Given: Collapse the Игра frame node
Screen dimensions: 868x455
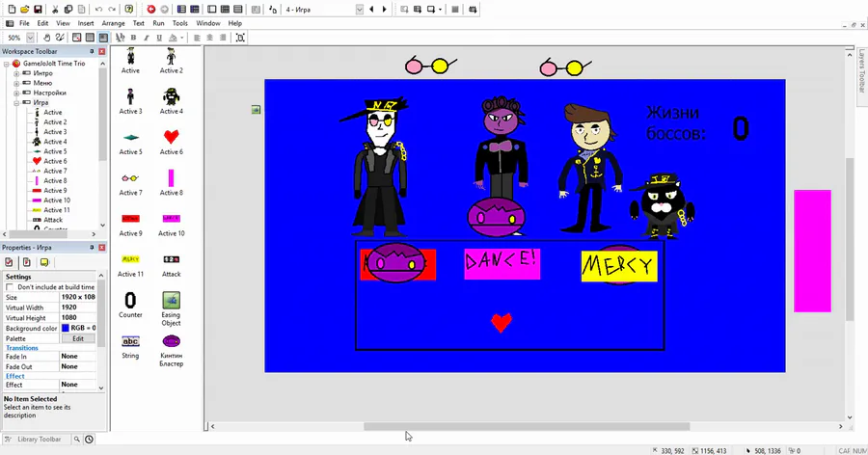Looking at the screenshot, I should (x=16, y=103).
